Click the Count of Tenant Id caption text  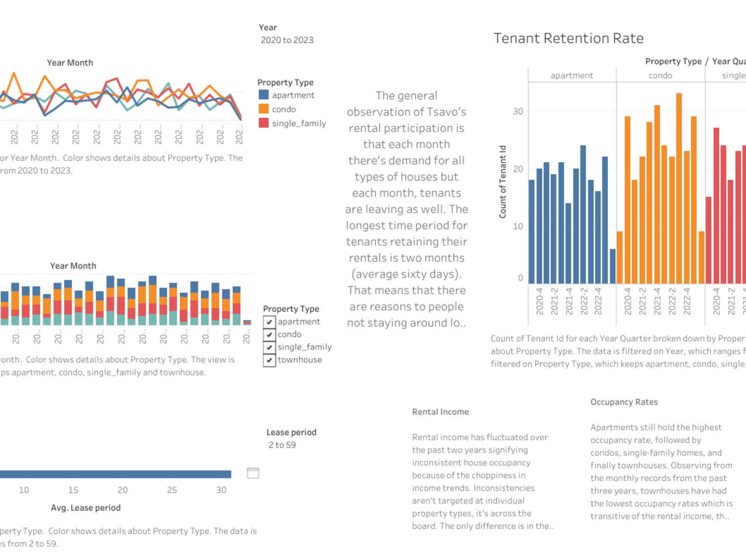click(618, 351)
